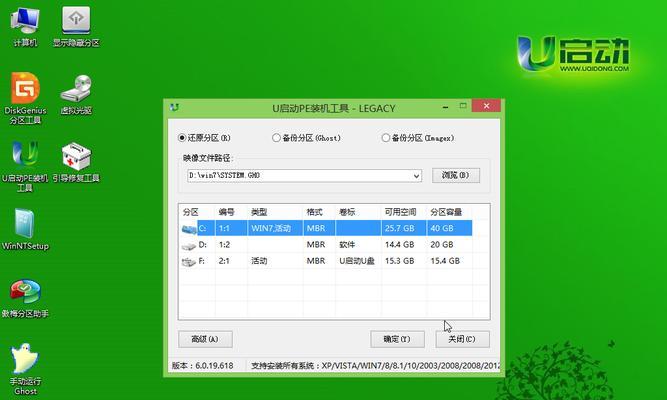Screen dimensions: 667x400
Task: Expand the 映像文件路径 dropdown arrow
Action: 416,176
